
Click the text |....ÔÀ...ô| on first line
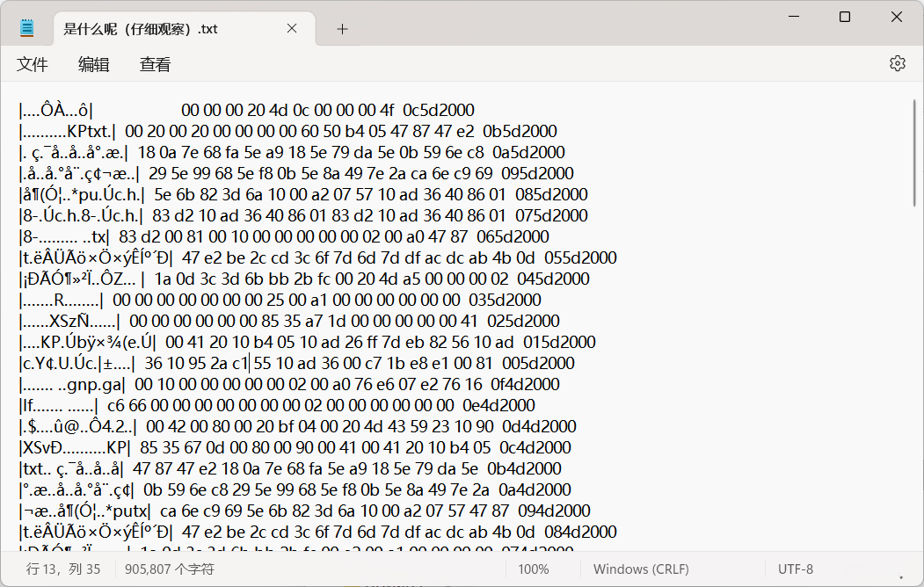pos(56,110)
